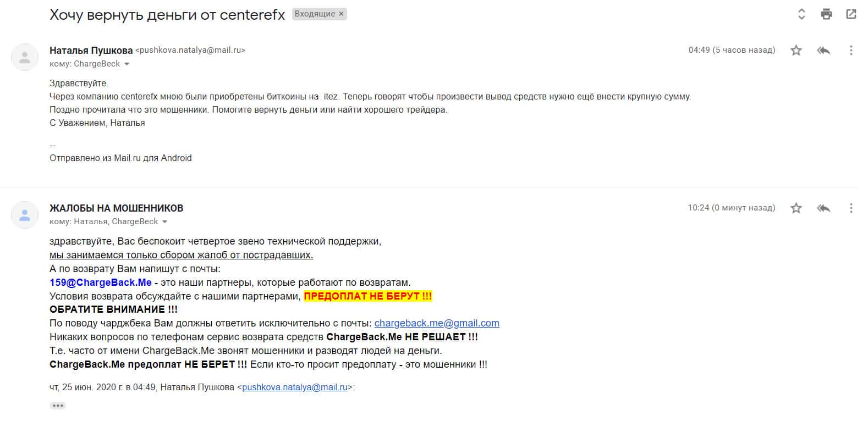Reply to the ЖАЛОБЫ НА МОШЕННИКОВ message
868x421 pixels.
point(823,208)
